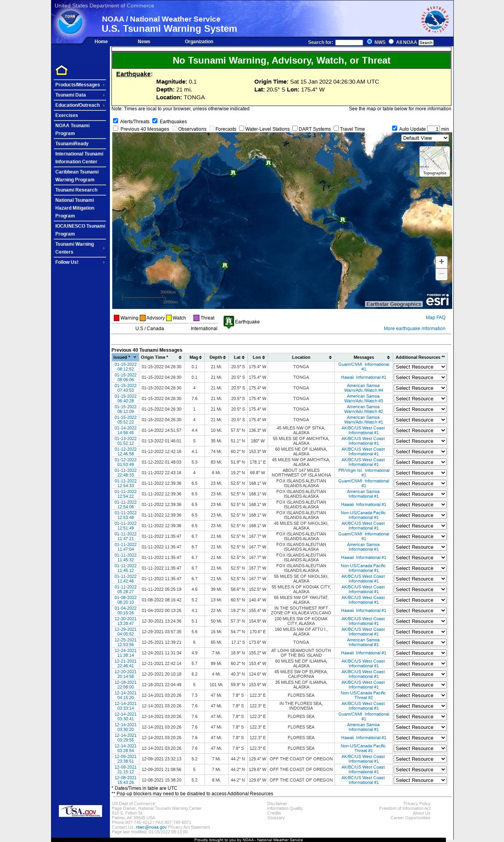Screen dimensions: 504x842
Task: Enable Previous 40 Messages checkbox
Action: coord(116,128)
